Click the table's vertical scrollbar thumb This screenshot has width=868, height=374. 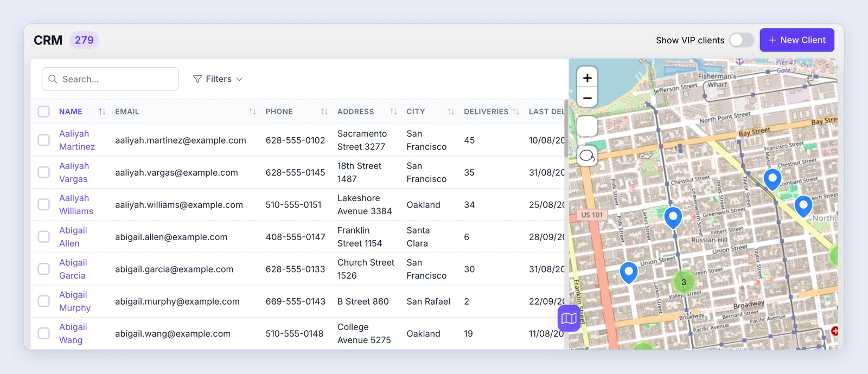pyautogui.click(x=566, y=128)
